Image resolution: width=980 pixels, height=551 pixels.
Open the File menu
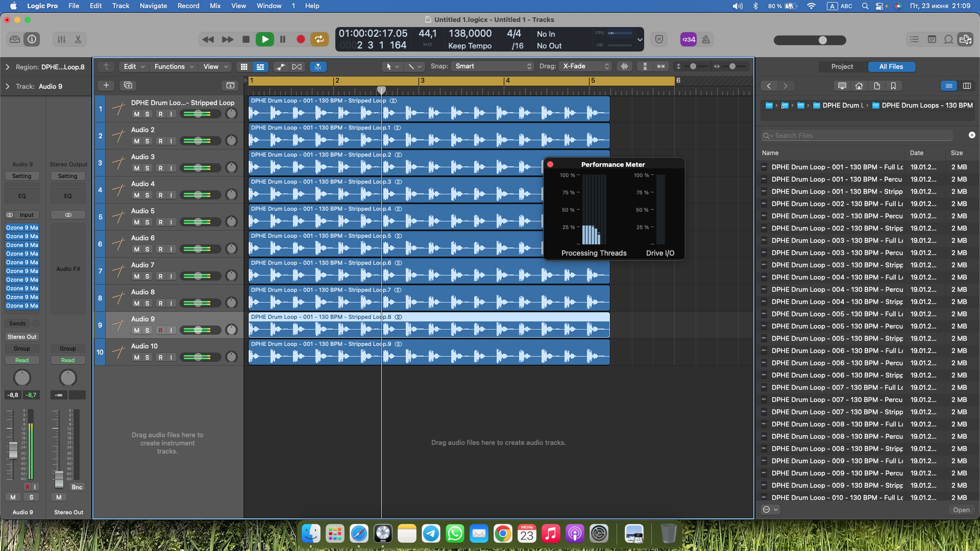coord(73,6)
